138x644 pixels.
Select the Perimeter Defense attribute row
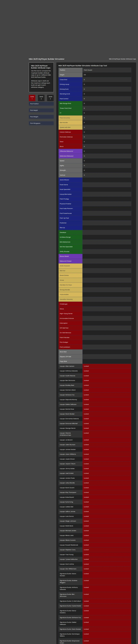point(95,137)
